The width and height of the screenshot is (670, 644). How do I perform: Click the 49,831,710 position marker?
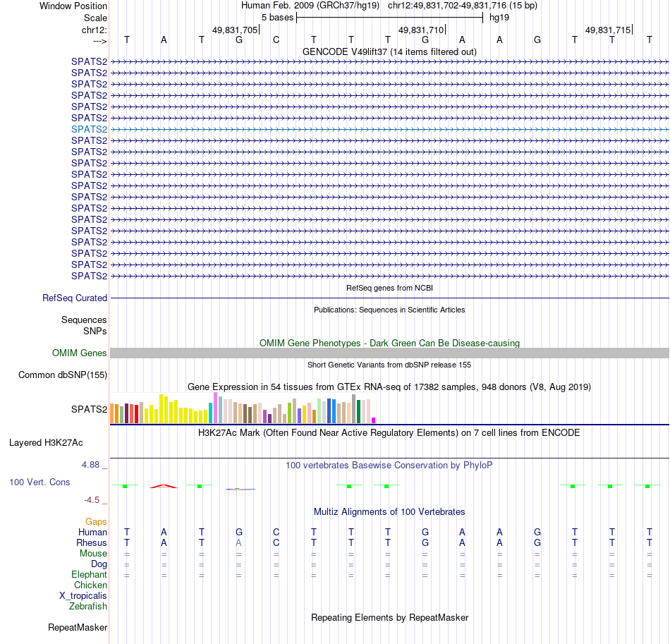pyautogui.click(x=421, y=30)
